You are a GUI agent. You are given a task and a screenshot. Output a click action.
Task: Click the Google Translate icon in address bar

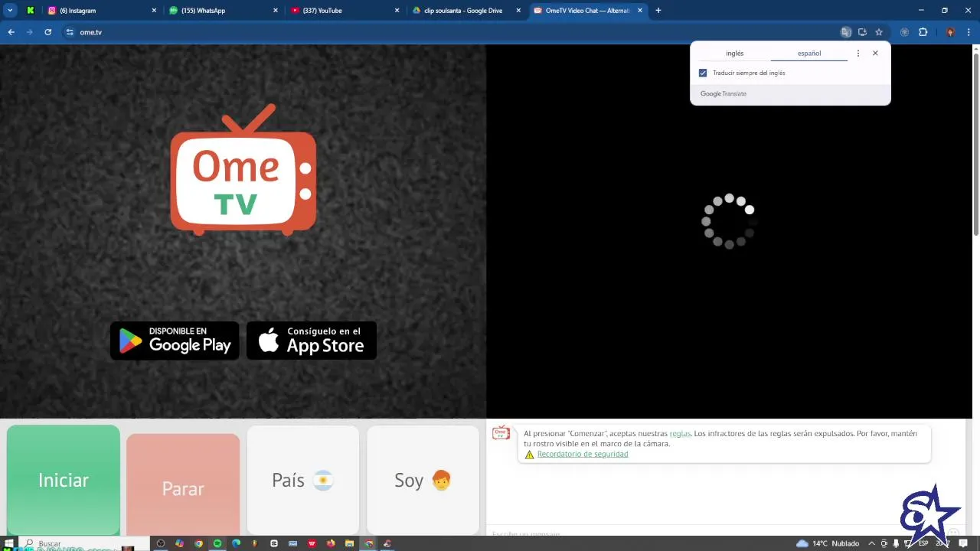846,32
